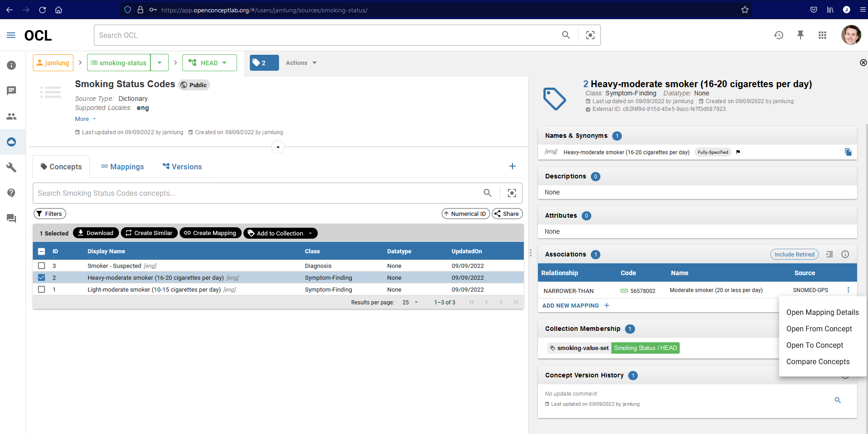Viewport: 868px width, 434px height.
Task: Open the feedback chat icon in the sidebar
Action: click(x=11, y=219)
